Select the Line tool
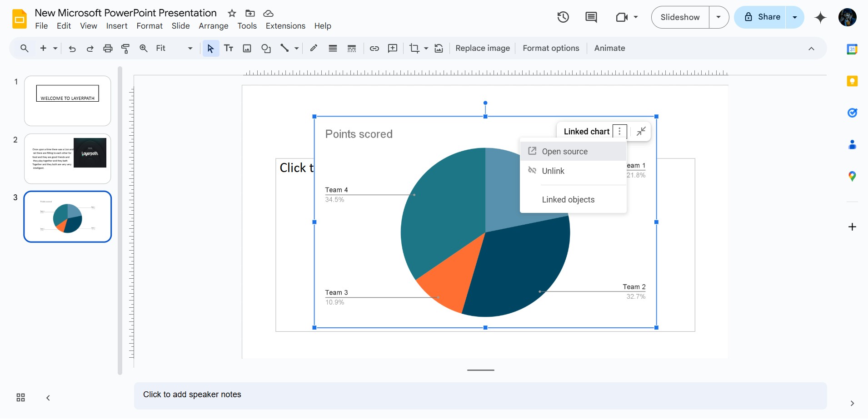Screen dimensions: 868x419 click(284, 48)
